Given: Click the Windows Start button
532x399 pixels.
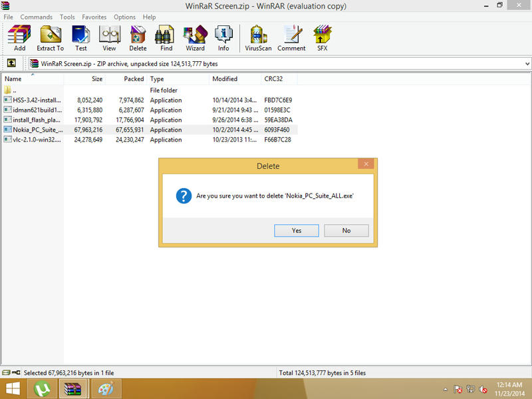Looking at the screenshot, I should click(x=13, y=389).
